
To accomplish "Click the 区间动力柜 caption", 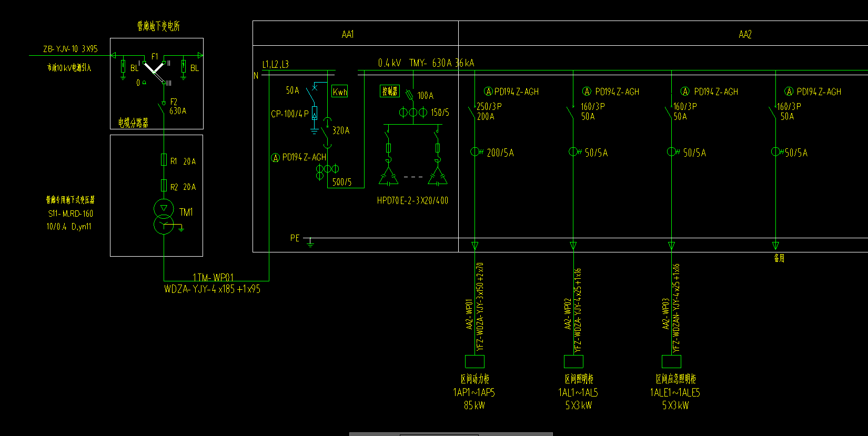I will tap(475, 379).
